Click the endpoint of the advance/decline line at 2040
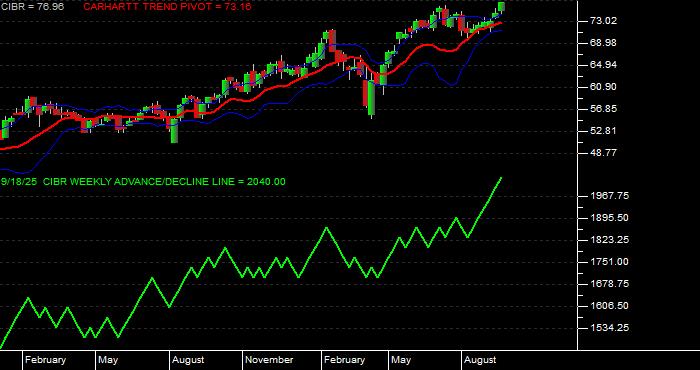The image size is (700, 370). [501, 178]
